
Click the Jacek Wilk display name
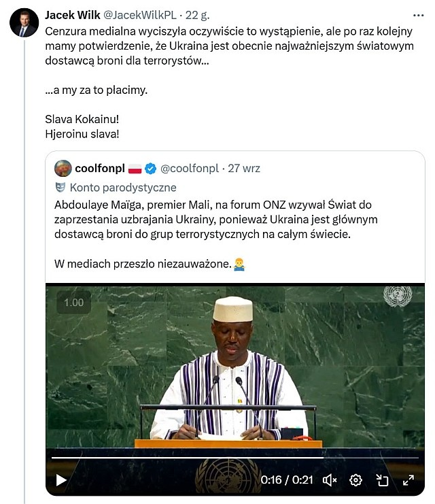pos(71,15)
